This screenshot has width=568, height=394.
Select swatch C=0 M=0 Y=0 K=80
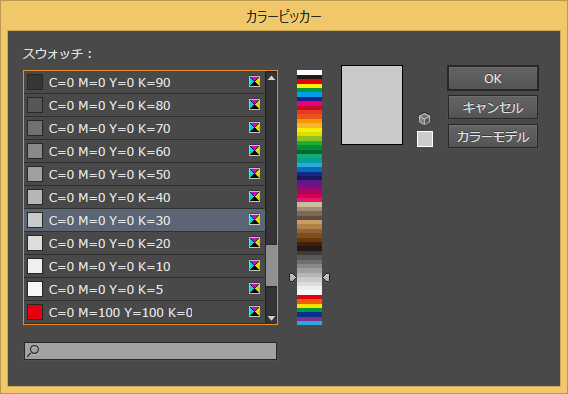click(x=145, y=105)
